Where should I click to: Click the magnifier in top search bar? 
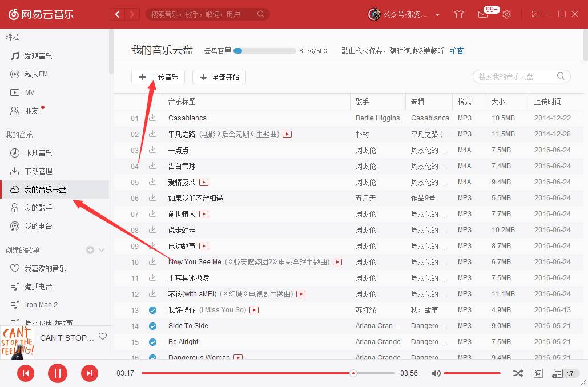tap(261, 14)
